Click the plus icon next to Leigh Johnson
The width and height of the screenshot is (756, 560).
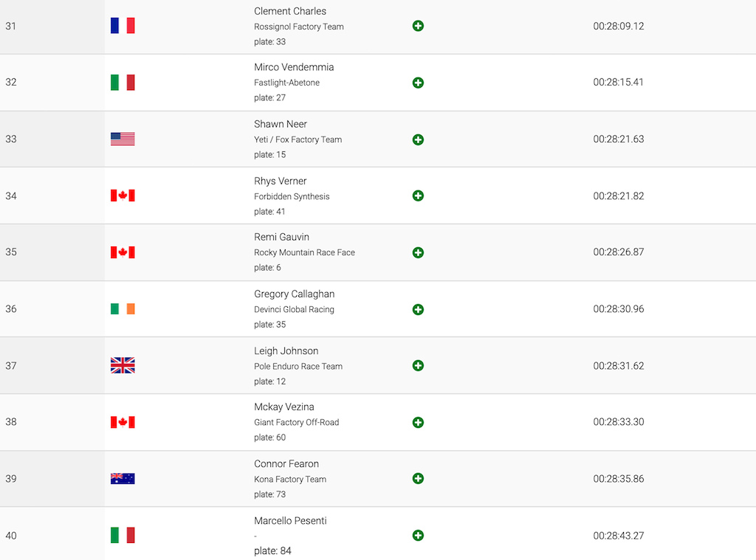418,366
